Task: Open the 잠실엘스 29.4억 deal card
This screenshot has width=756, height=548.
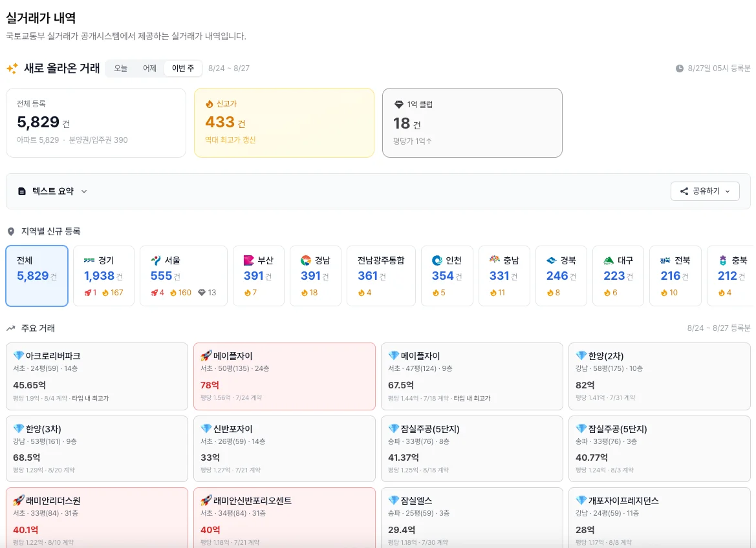Action: point(472,518)
